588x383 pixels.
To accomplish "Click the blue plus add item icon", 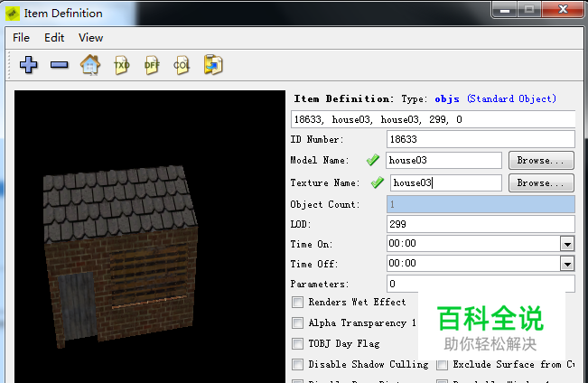I will (x=29, y=65).
